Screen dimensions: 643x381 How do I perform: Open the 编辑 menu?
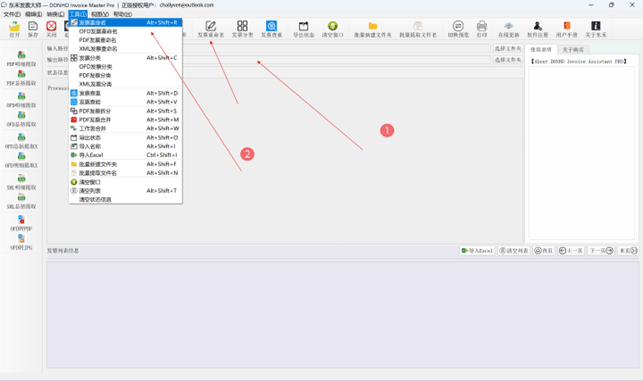[x=34, y=14]
